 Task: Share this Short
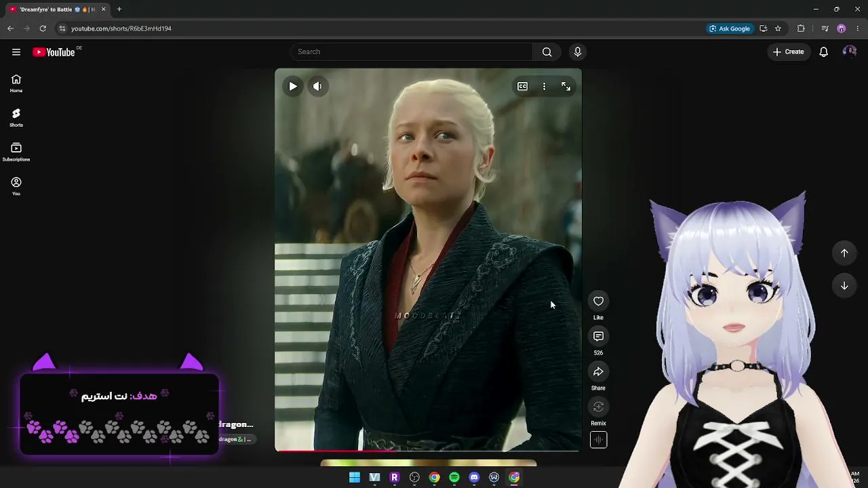coord(598,372)
